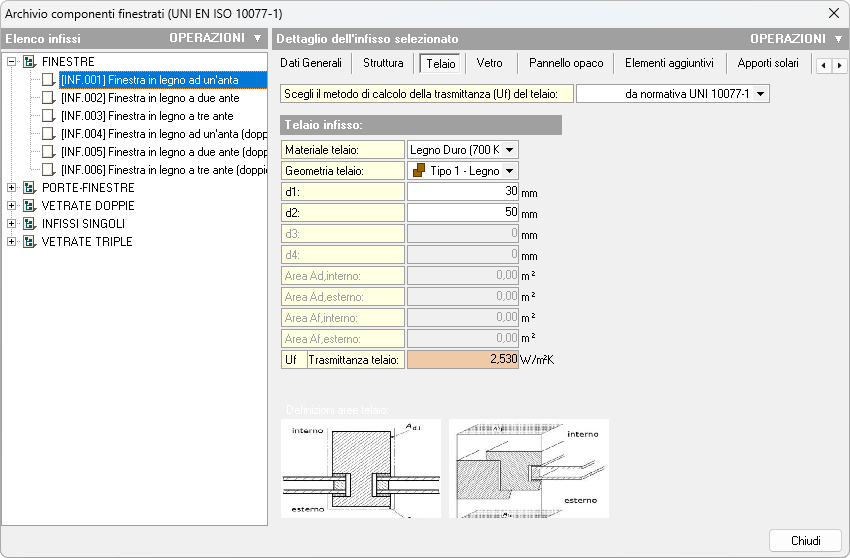Click the PORTE-FINESTRE category icon
Screen dimensions: 850x558
click(29, 188)
